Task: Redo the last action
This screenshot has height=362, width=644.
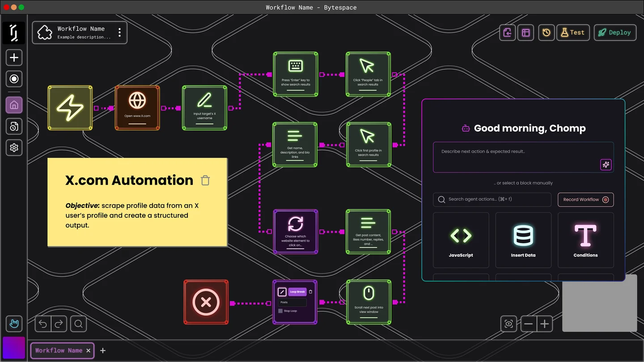Action: click(x=59, y=324)
